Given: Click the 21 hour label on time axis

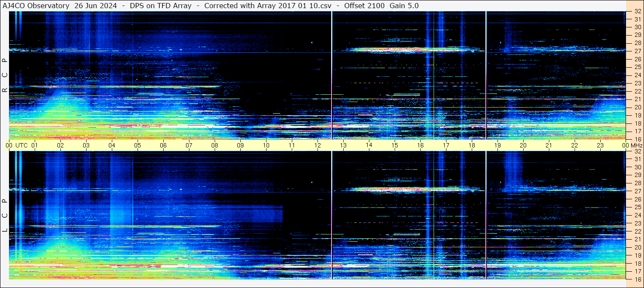Looking at the screenshot, I should [x=549, y=145].
